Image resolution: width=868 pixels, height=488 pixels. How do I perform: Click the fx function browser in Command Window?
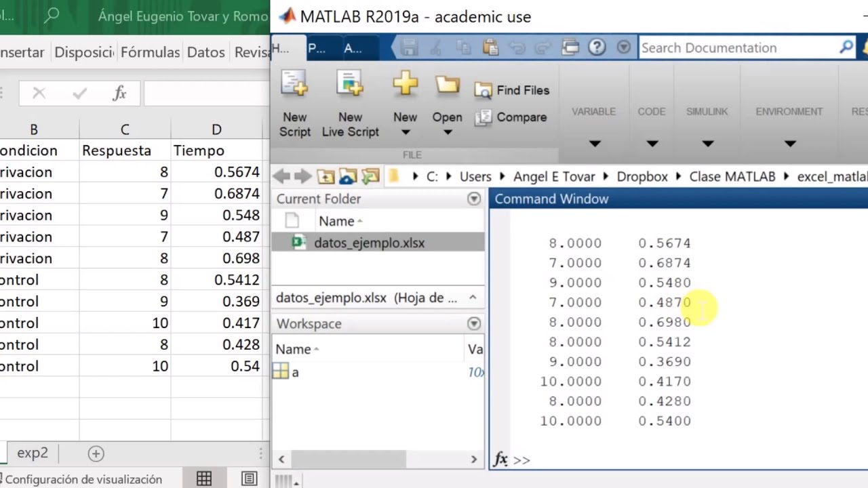click(500, 460)
